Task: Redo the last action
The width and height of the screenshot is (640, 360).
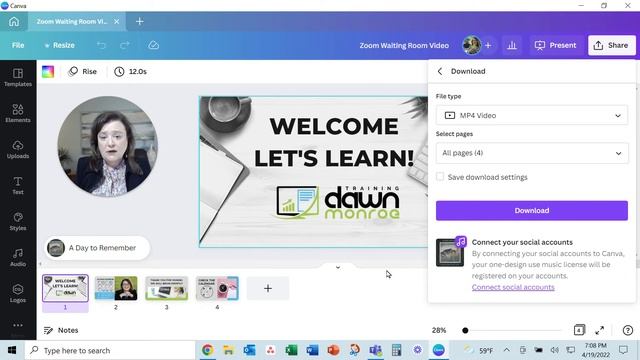Action: click(x=125, y=45)
